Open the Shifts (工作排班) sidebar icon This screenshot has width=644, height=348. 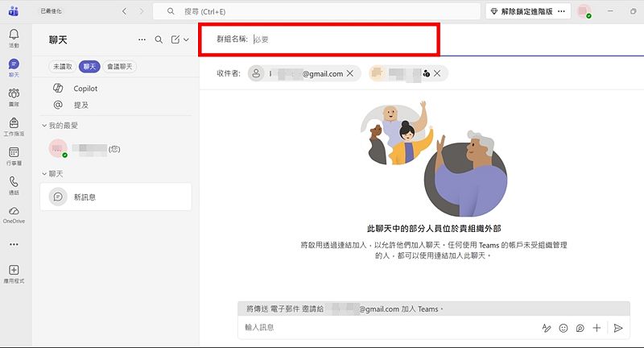[14, 127]
